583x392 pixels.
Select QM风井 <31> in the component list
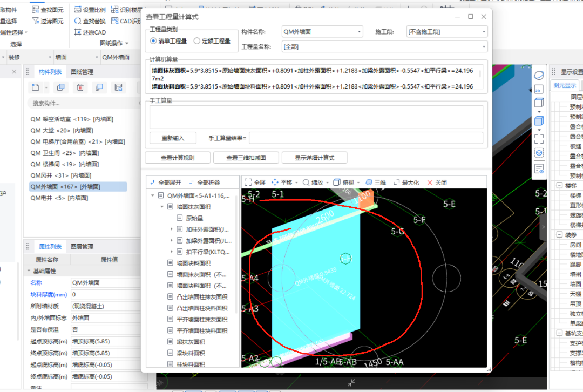click(x=60, y=175)
